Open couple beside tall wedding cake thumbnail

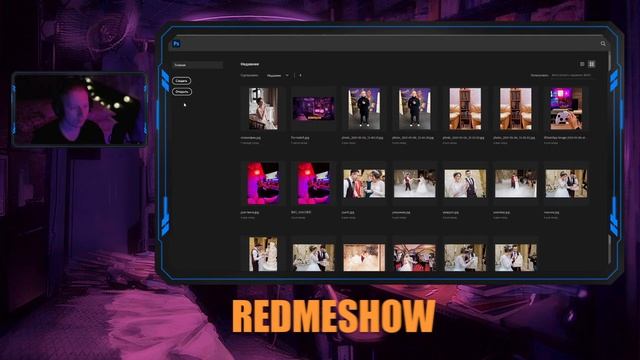coord(263,254)
